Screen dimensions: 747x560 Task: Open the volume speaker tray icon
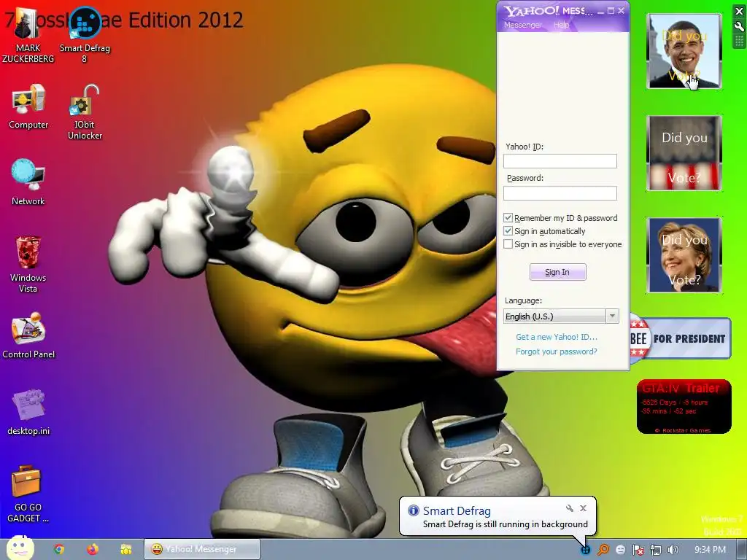(x=673, y=550)
